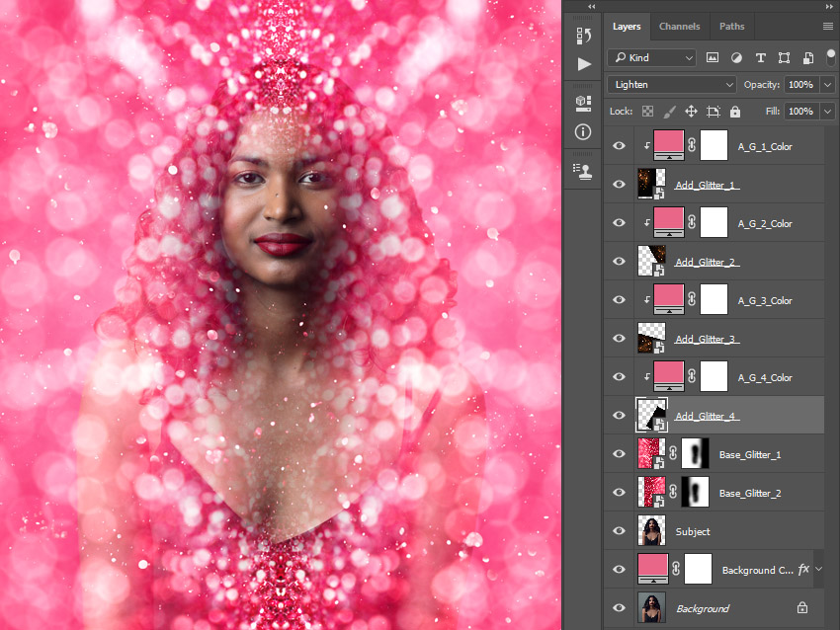
Task: Collapse panel dock with double arrows at right
Action: (830, 7)
